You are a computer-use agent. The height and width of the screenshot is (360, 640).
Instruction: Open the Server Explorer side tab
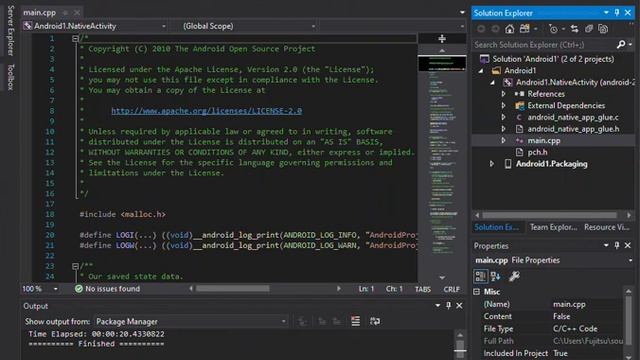tap(11, 31)
